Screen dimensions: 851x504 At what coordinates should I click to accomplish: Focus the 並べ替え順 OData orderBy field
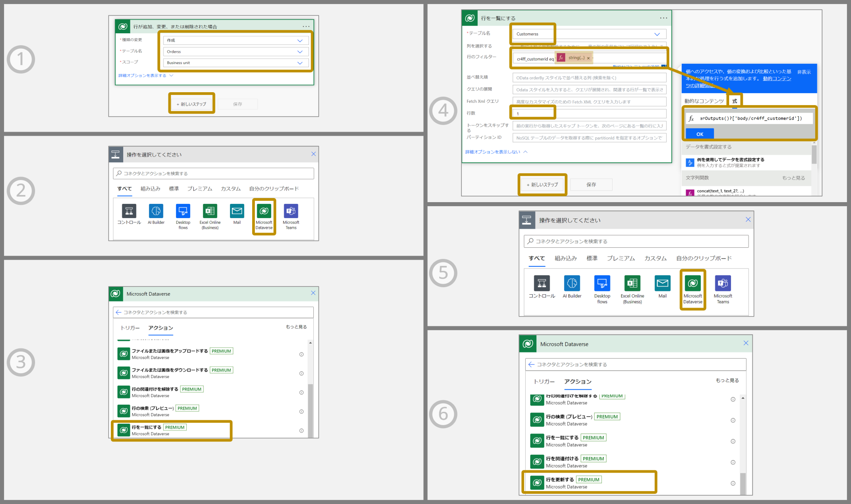589,78
